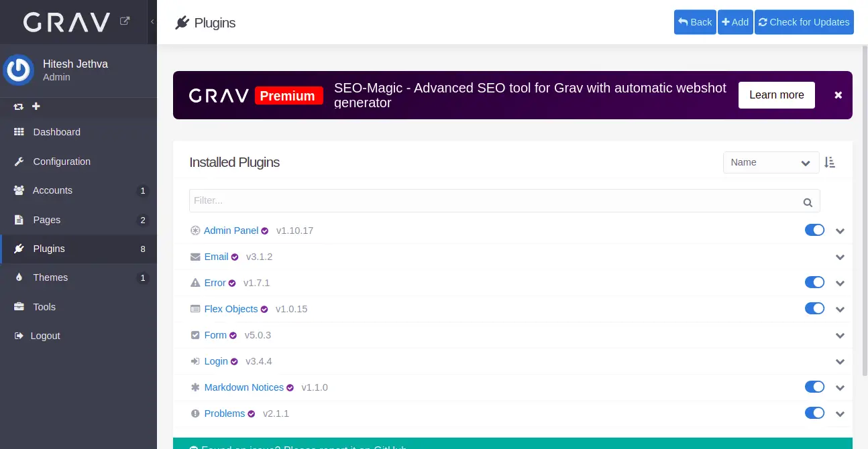868x449 pixels.
Task: Collapse the sidebar using the arrow handle
Action: 152,22
